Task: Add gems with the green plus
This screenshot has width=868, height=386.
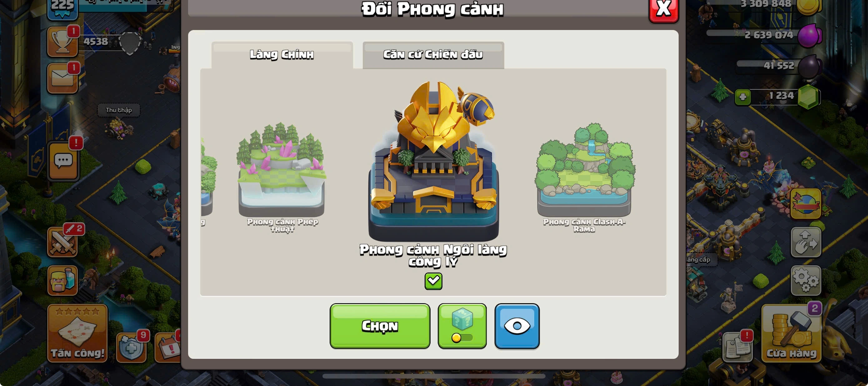Action: pos(743,97)
